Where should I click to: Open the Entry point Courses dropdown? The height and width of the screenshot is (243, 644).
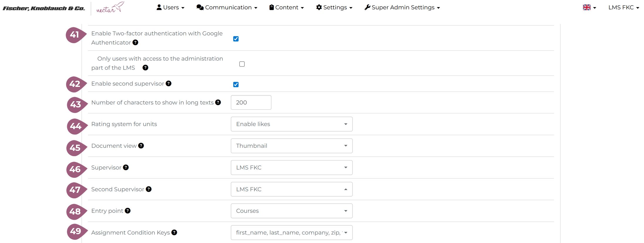tap(291, 211)
